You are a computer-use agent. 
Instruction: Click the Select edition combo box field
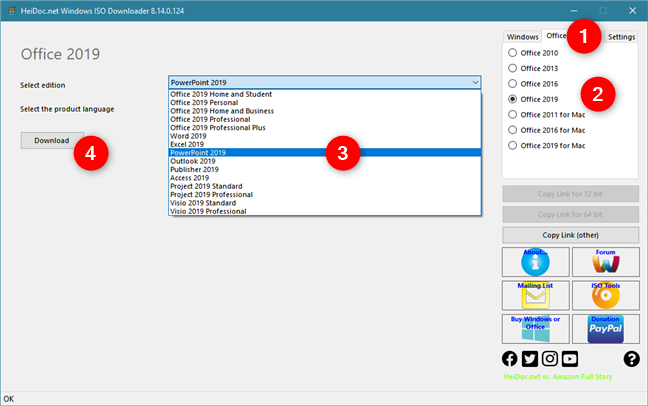325,82
